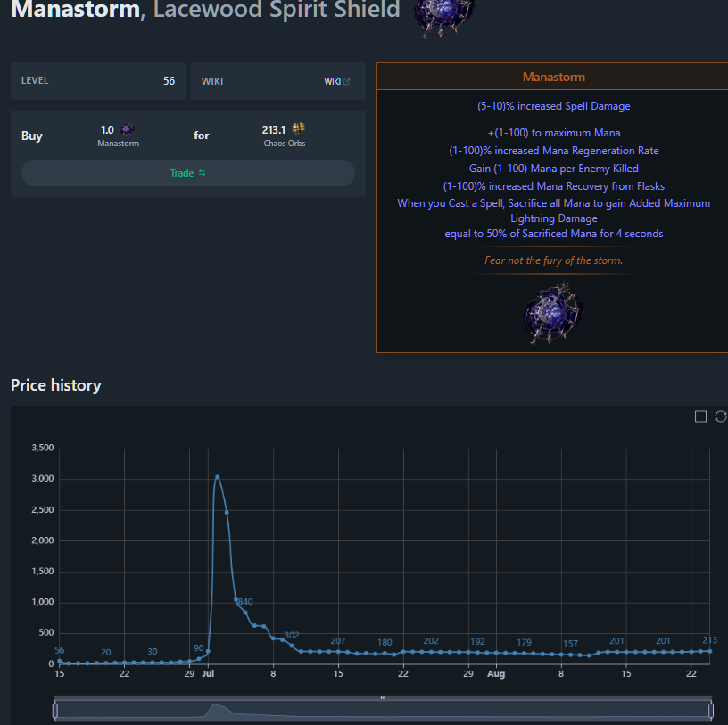Click '(5-10)% increased Spell Damage' text
728x725 pixels.
553,106
